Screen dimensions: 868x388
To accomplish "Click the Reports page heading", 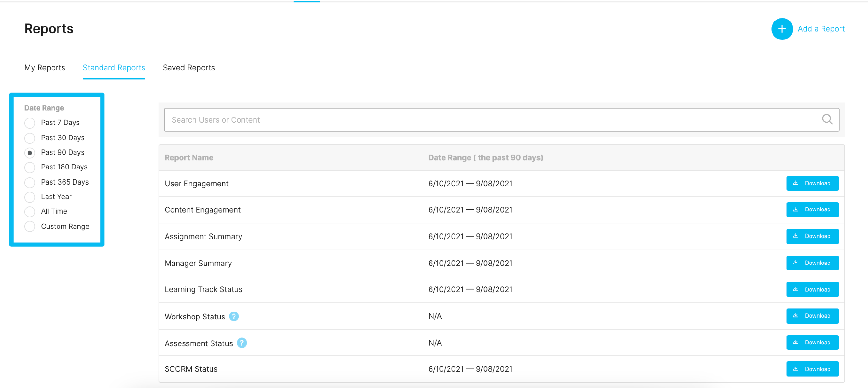I will [49, 29].
